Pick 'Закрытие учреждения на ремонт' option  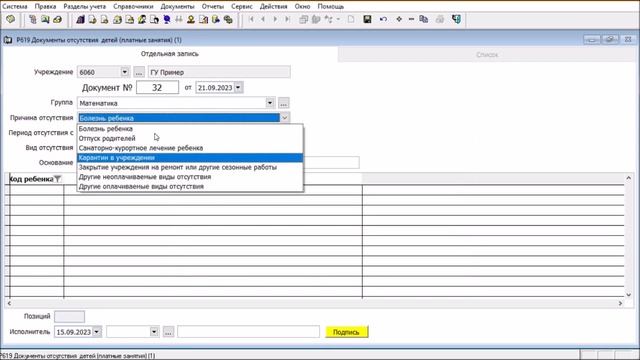(x=190, y=167)
